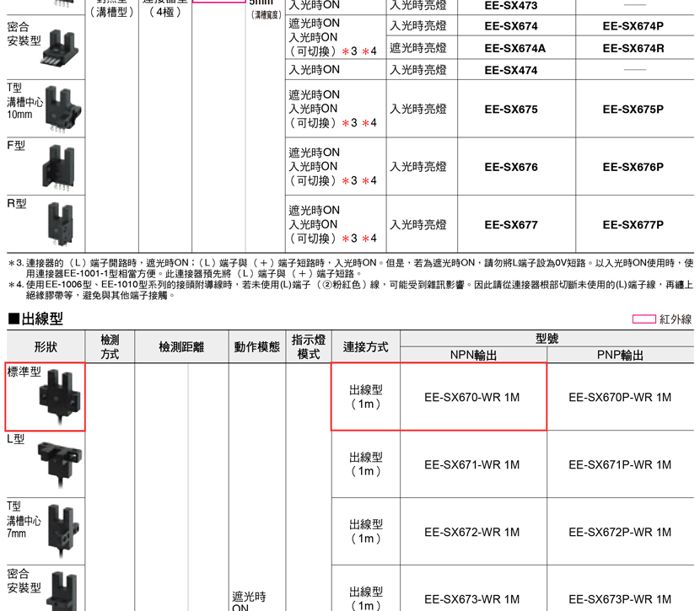Click the NPN輸出 column header
The width and height of the screenshot is (700, 611).
473,355
